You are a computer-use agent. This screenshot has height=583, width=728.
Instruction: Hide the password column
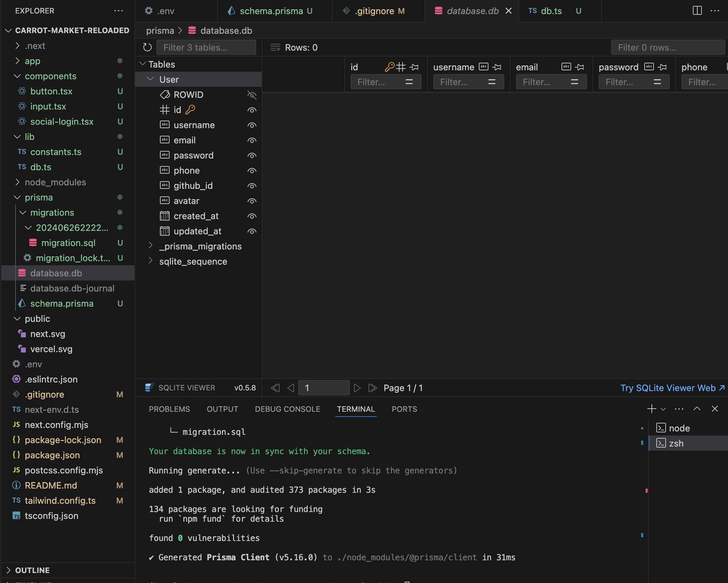pyautogui.click(x=252, y=155)
